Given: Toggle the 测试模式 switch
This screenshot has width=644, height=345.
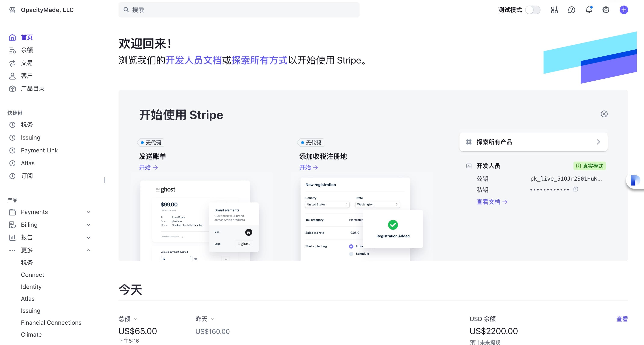Looking at the screenshot, I should [533, 10].
